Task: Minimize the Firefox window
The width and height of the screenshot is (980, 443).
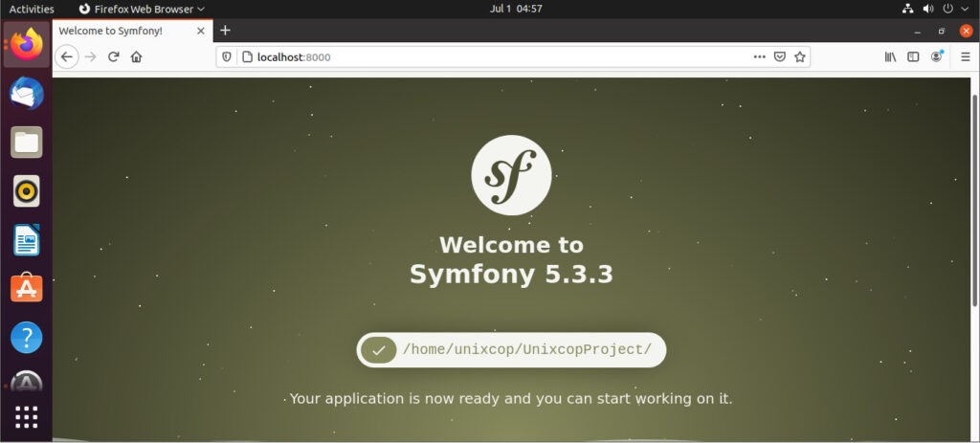Action: [918, 31]
